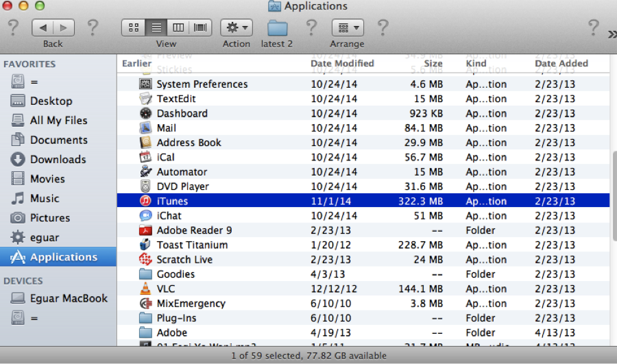Open Movies in the sidebar
The image size is (617, 364).
(58, 179)
